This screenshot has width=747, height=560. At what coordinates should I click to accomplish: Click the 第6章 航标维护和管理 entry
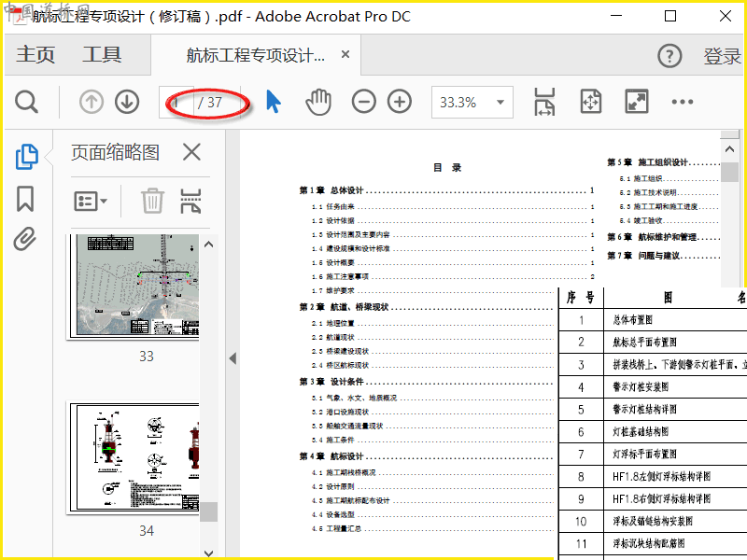point(663,237)
